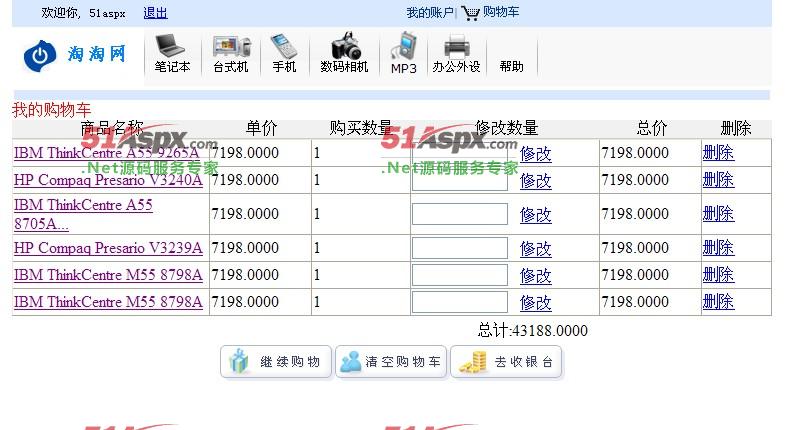Open IBM ThinkCentre A55 8705A product link

(83, 214)
